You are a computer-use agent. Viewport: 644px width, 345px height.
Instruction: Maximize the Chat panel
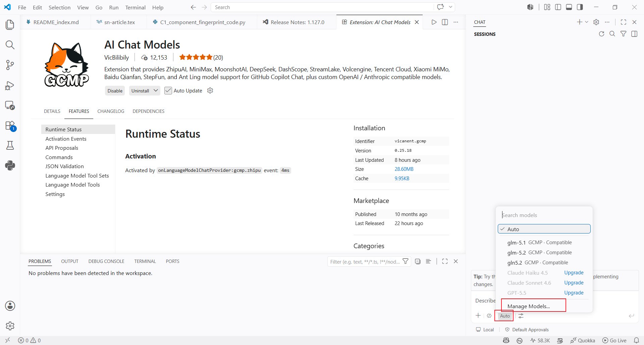click(624, 22)
